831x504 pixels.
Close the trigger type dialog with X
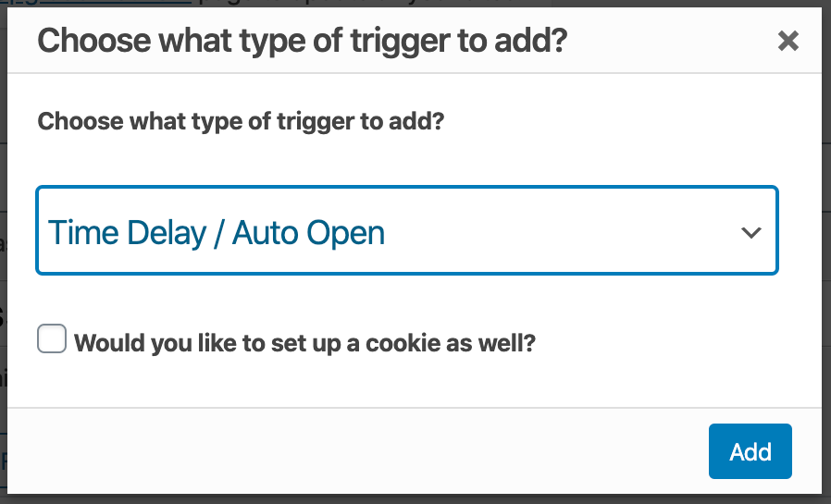788,41
